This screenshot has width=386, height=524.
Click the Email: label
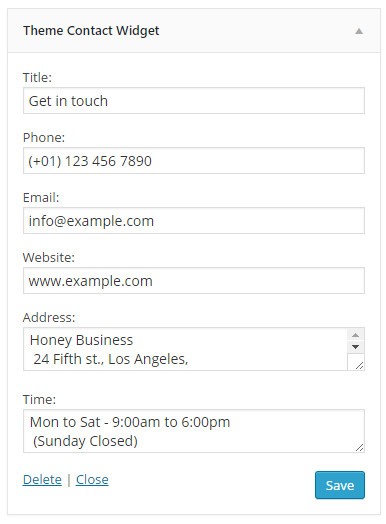(41, 198)
